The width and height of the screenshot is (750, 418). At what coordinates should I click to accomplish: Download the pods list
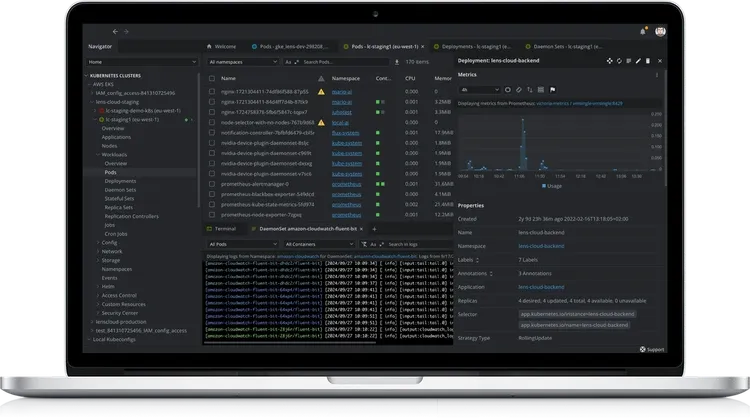pos(397,62)
